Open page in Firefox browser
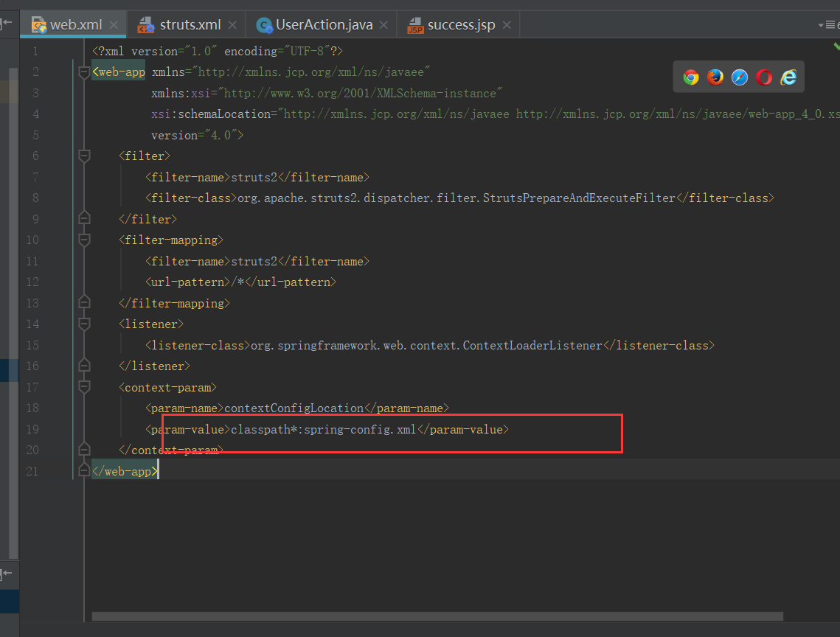The height and width of the screenshot is (637, 840). 715,77
